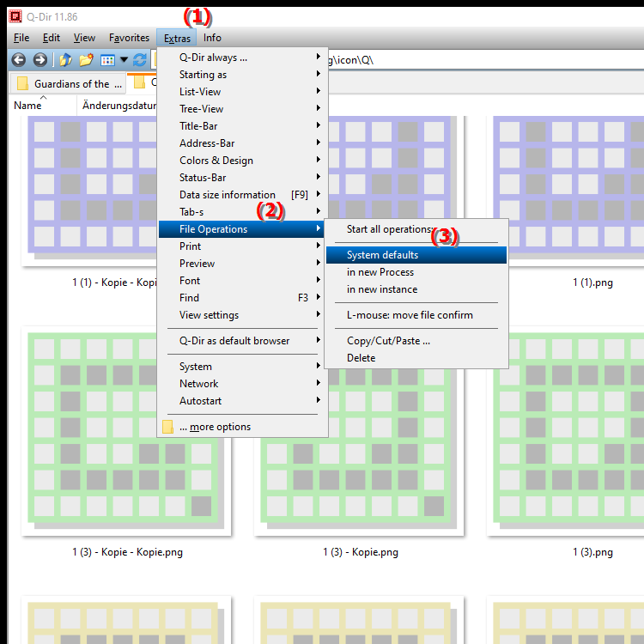Open Q-Dir as default browser entry
The width and height of the screenshot is (644, 644).
(242, 341)
